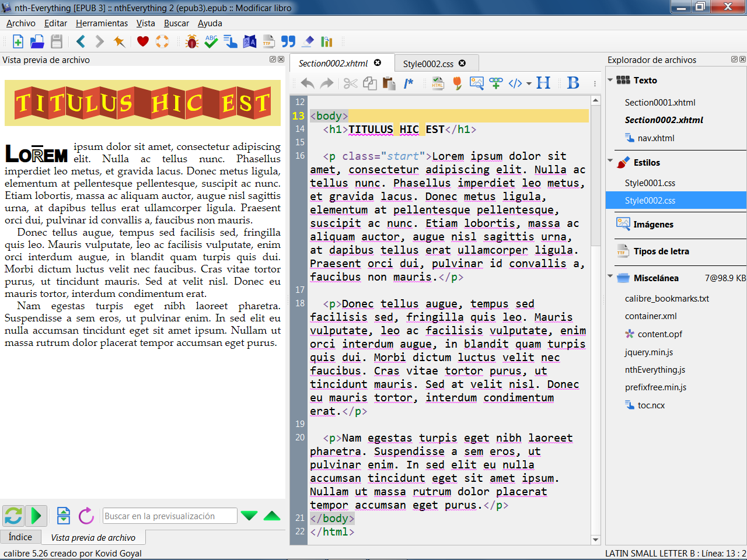Click the smart quotes icon
Image resolution: width=747 pixels, height=560 pixels.
(288, 41)
